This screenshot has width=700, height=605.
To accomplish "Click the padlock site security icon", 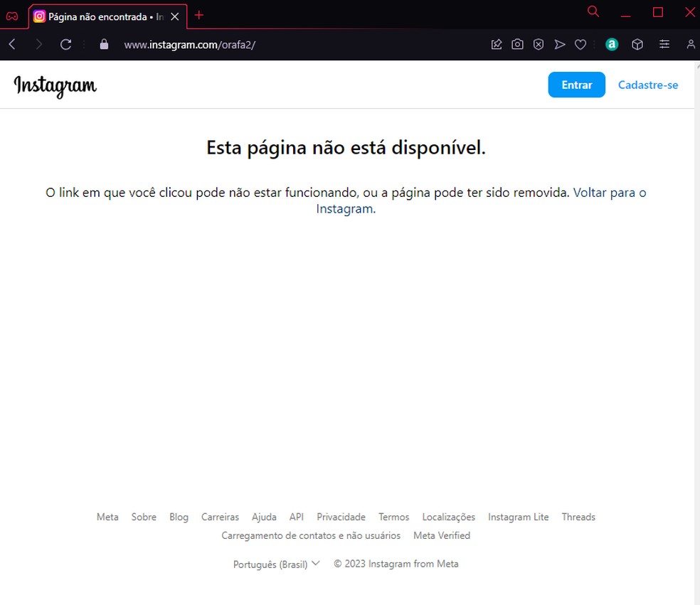I will pos(105,44).
